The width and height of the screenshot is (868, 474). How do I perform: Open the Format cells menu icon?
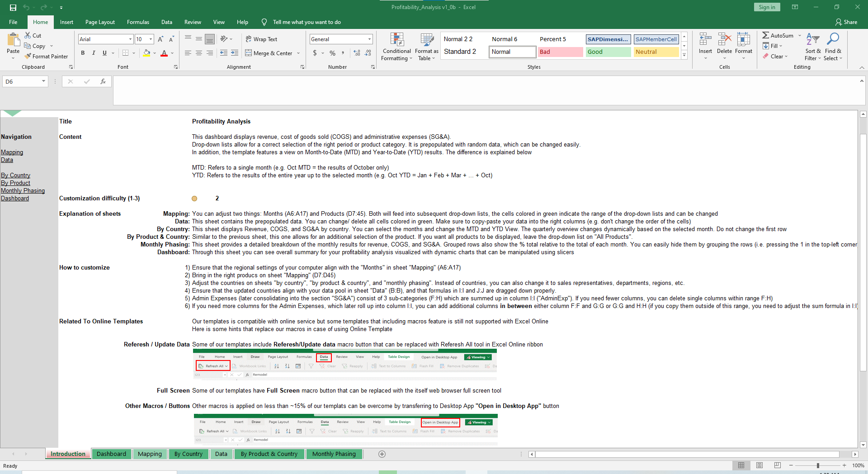click(743, 40)
